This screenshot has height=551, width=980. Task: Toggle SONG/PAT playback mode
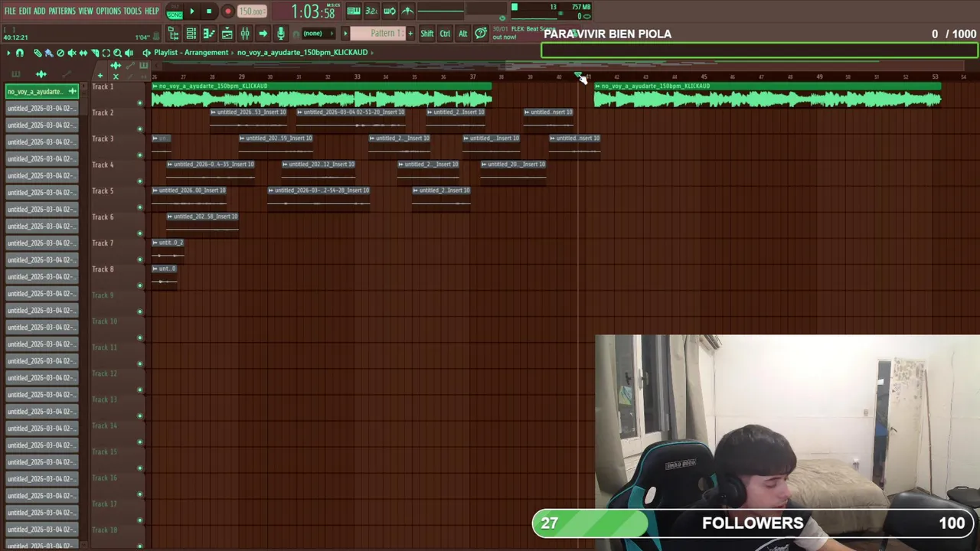coord(175,11)
